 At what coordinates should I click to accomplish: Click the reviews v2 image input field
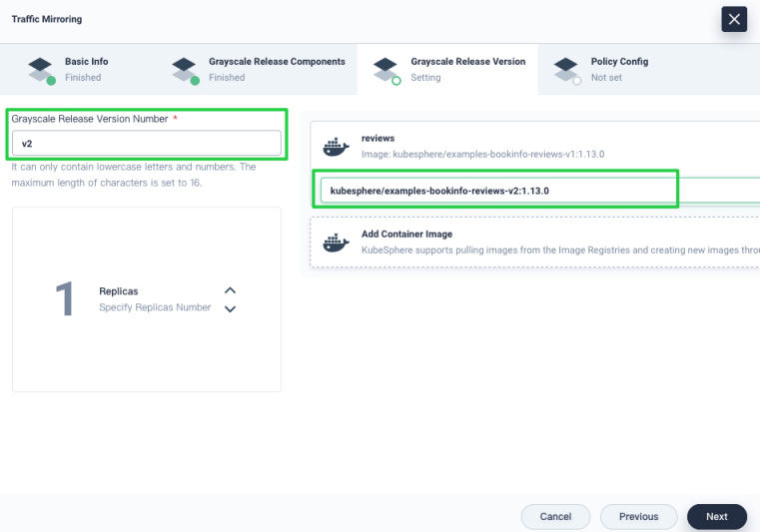pos(494,190)
